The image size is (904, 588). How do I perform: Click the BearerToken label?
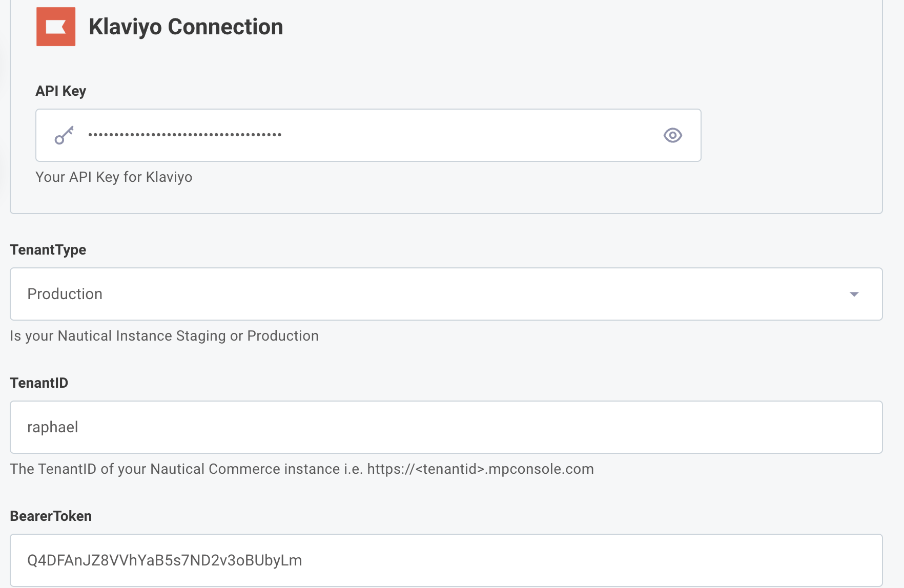tap(51, 516)
